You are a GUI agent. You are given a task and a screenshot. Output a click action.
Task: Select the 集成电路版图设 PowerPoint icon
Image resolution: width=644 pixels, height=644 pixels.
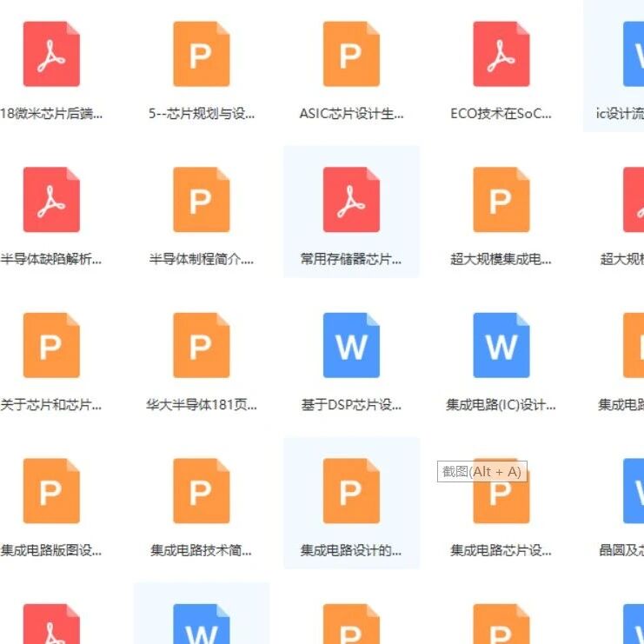pos(51,491)
